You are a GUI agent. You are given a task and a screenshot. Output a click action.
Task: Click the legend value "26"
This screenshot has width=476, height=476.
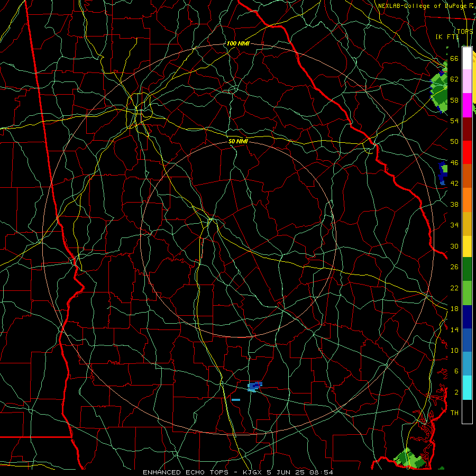coord(454,267)
